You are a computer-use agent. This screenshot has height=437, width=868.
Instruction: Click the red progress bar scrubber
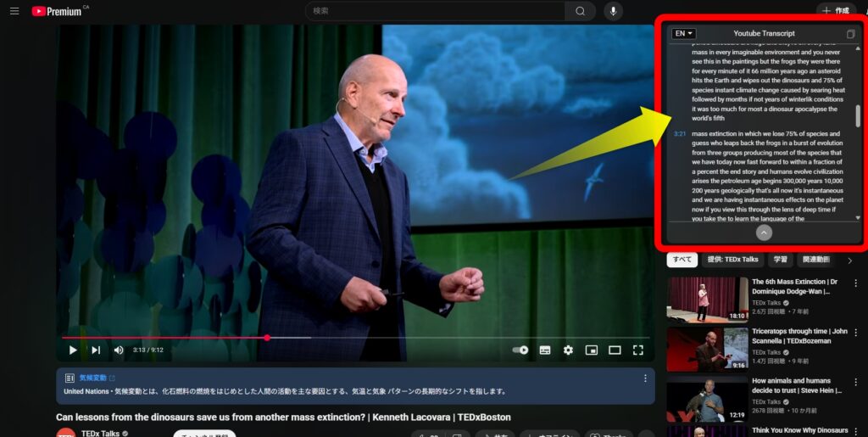click(x=267, y=338)
